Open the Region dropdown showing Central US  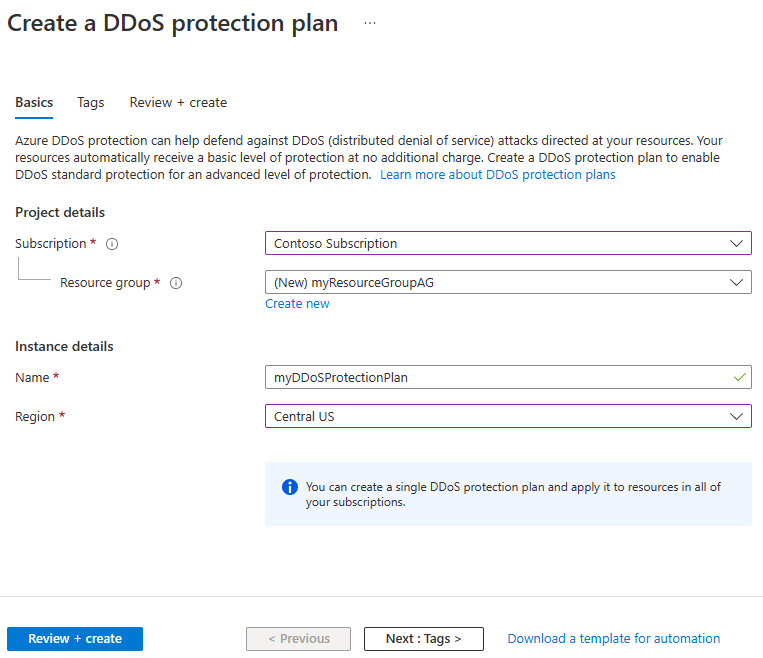(500, 416)
